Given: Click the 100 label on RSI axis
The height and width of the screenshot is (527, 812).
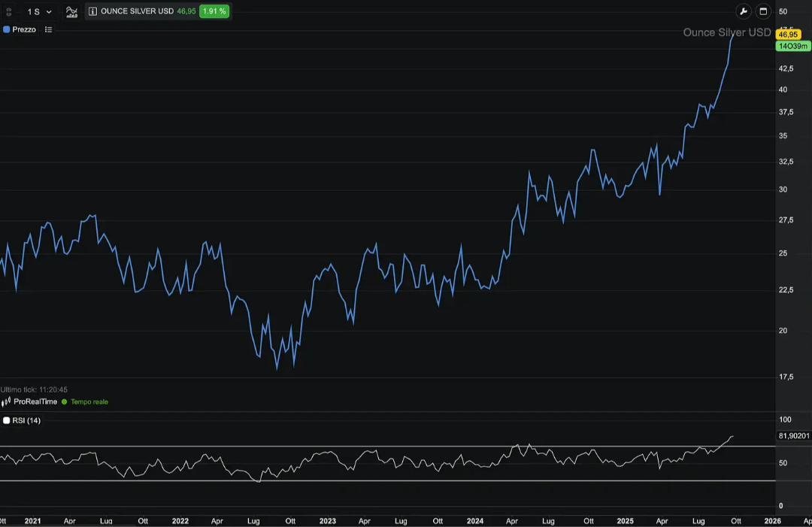Looking at the screenshot, I should [x=785, y=419].
